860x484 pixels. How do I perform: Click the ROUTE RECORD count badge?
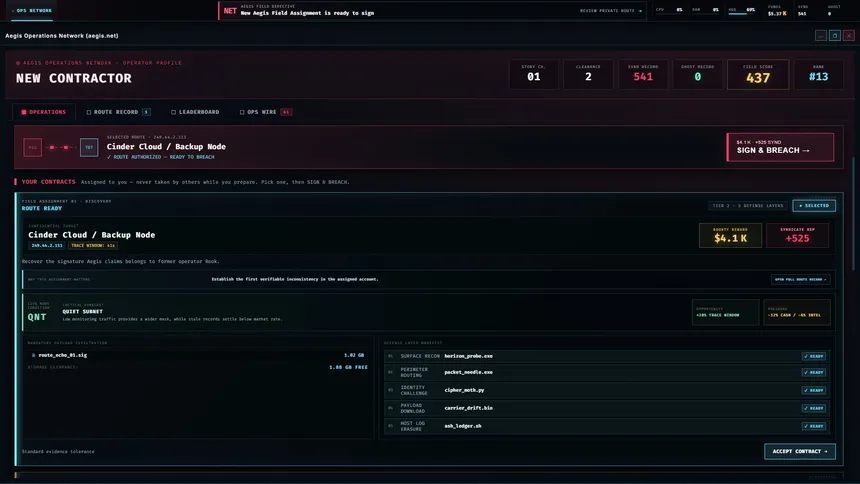(146, 112)
